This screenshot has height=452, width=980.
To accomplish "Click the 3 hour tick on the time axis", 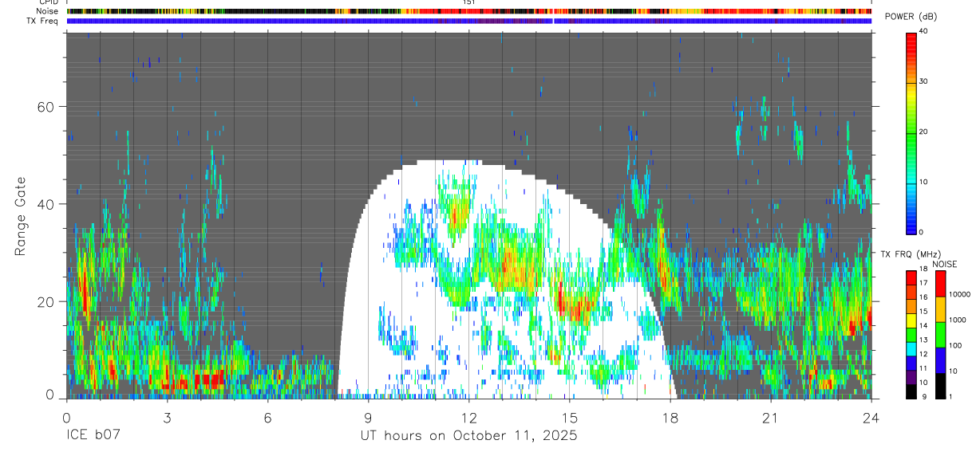I will [x=167, y=418].
